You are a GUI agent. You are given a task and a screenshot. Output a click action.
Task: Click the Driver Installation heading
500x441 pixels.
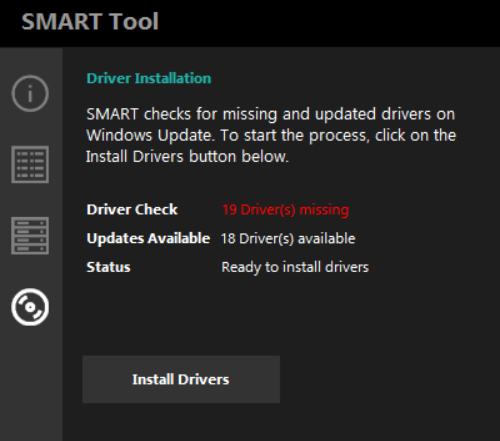click(x=149, y=78)
